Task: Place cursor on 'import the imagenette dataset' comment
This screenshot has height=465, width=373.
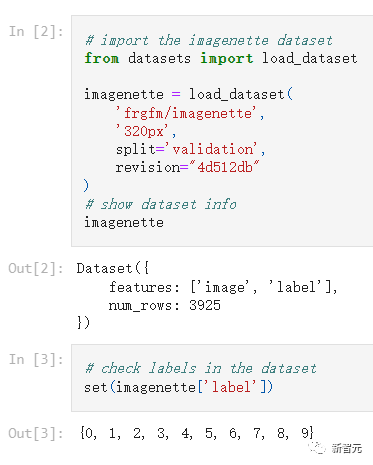Action: pyautogui.click(x=209, y=40)
